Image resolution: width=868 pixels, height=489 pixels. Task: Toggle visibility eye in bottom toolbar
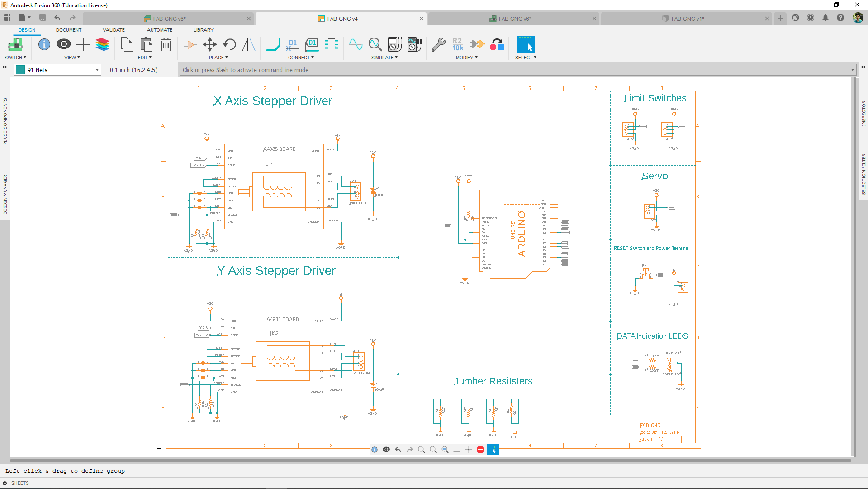386,450
